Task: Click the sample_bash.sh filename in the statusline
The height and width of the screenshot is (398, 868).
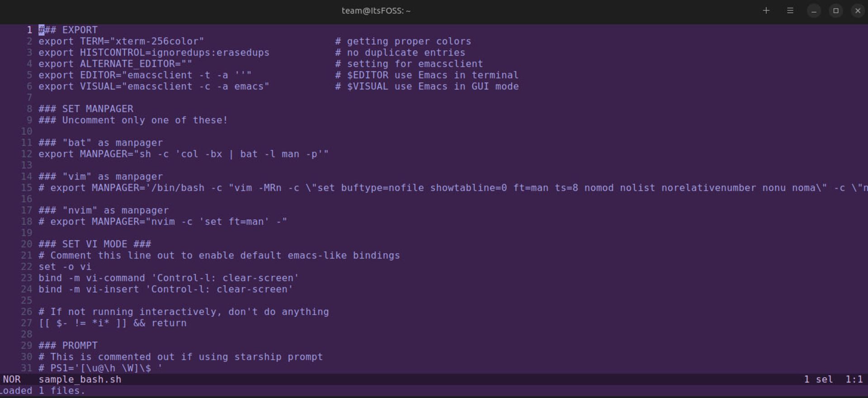Action: 80,379
